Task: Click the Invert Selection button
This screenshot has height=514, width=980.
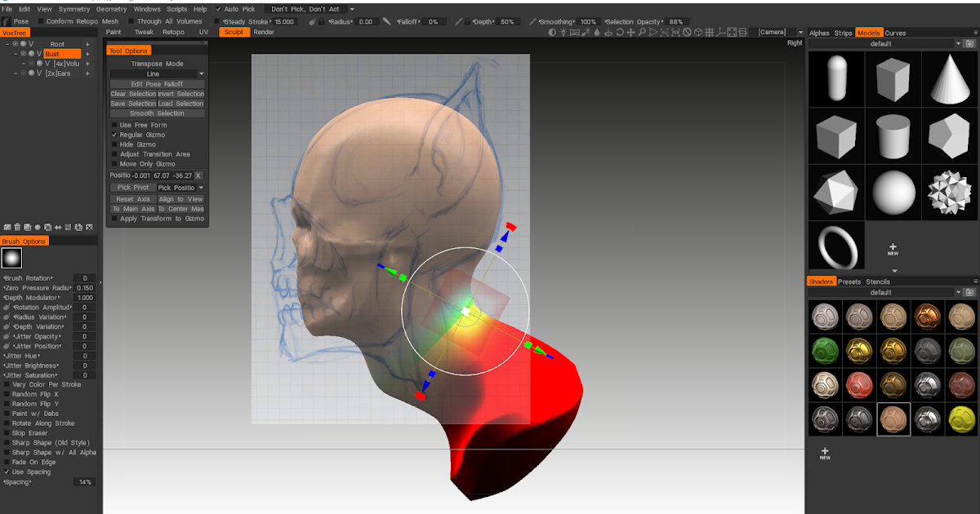Action: point(179,94)
